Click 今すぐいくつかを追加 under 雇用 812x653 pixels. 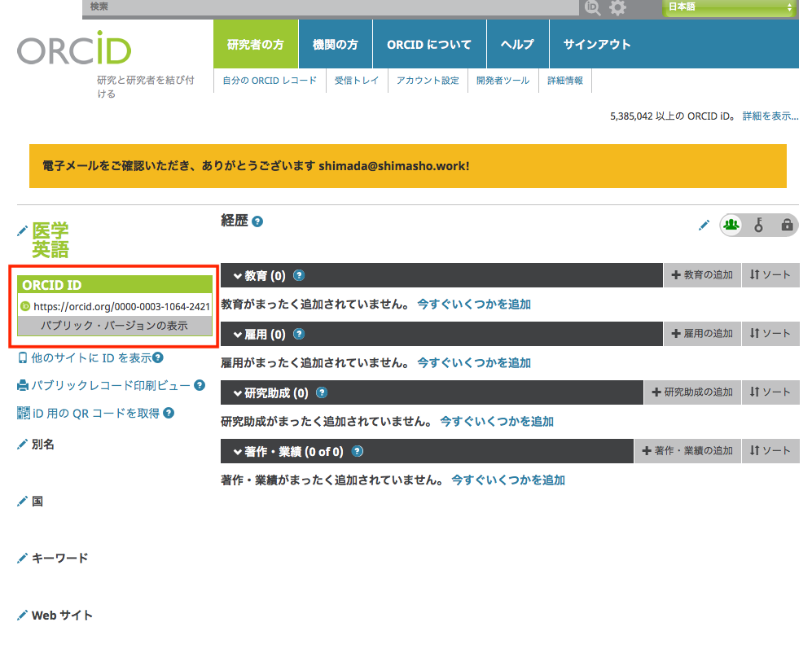(474, 363)
